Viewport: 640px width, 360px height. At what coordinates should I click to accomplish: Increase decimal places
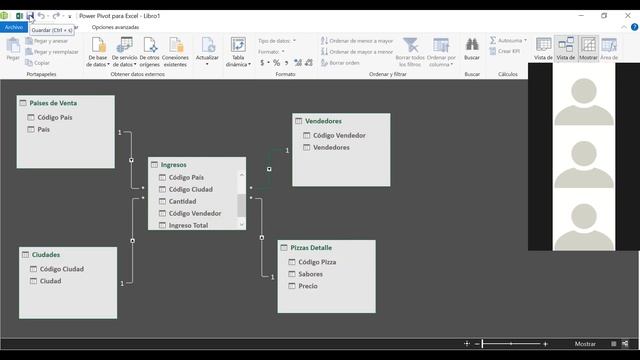tap(298, 63)
